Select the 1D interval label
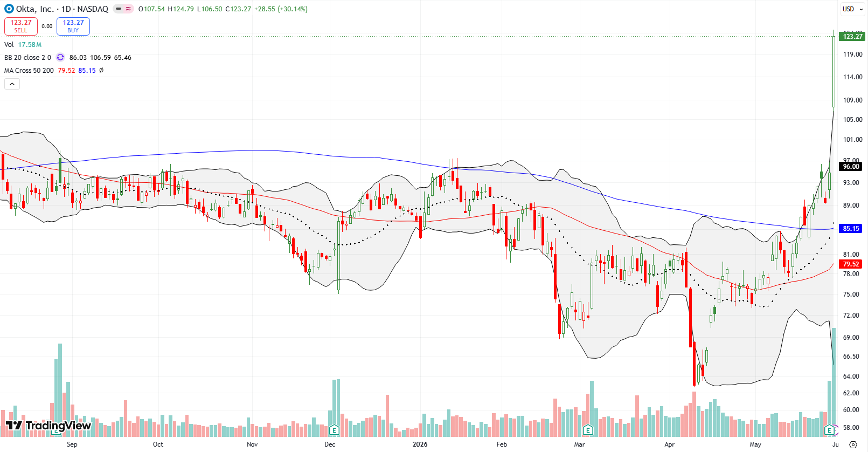868x452 pixels. coord(66,9)
